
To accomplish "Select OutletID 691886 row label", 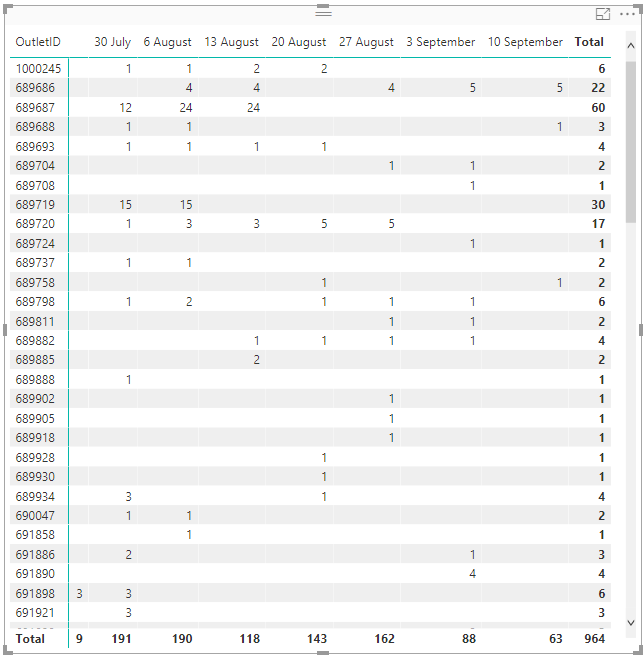I will (x=35, y=554).
